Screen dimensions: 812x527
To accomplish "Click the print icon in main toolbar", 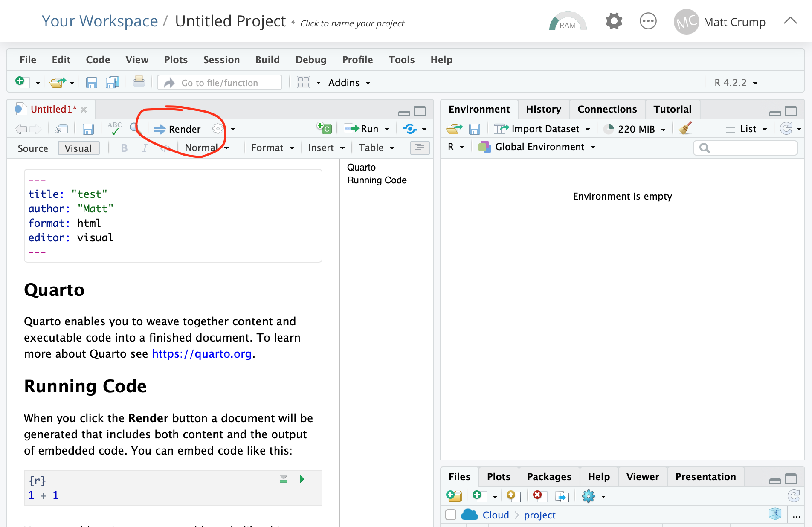I will click(x=139, y=82).
